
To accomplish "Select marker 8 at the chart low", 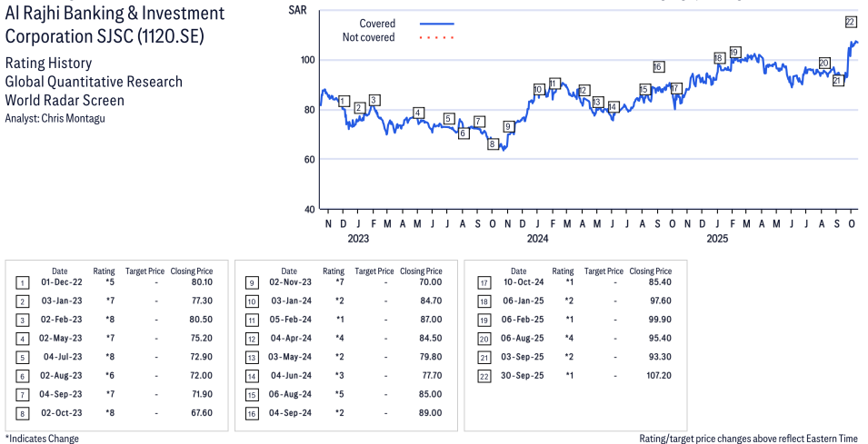I will (493, 143).
